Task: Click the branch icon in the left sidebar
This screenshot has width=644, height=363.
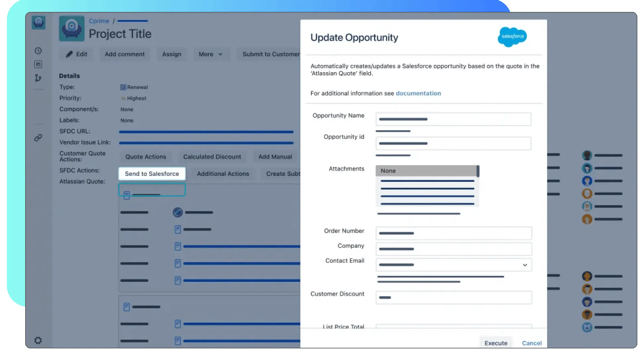Action: point(38,78)
